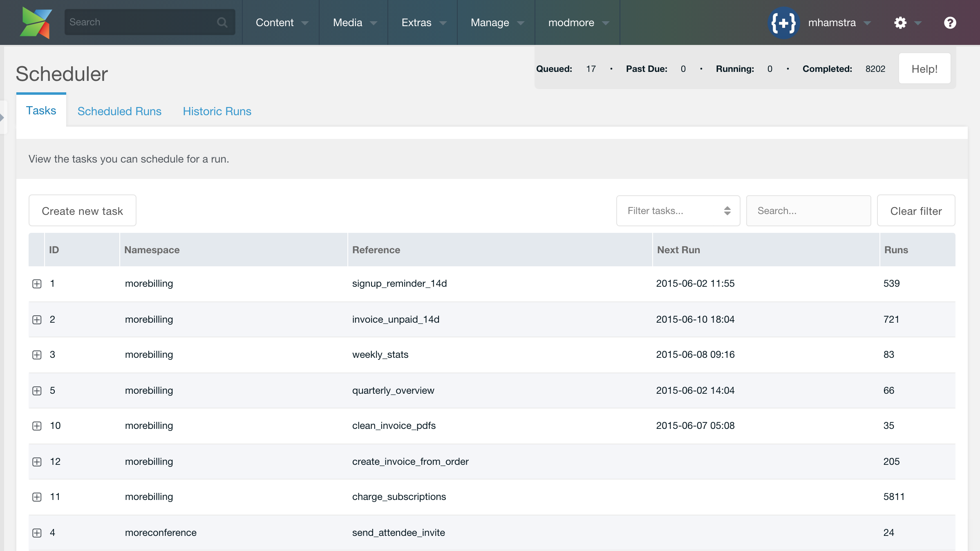980x551 pixels.
Task: Click the help question mark icon
Action: pos(950,22)
